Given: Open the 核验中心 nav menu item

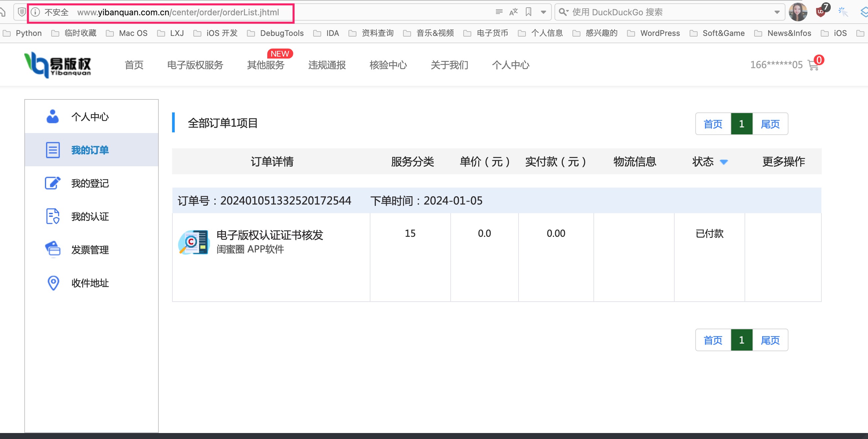Looking at the screenshot, I should pos(388,65).
